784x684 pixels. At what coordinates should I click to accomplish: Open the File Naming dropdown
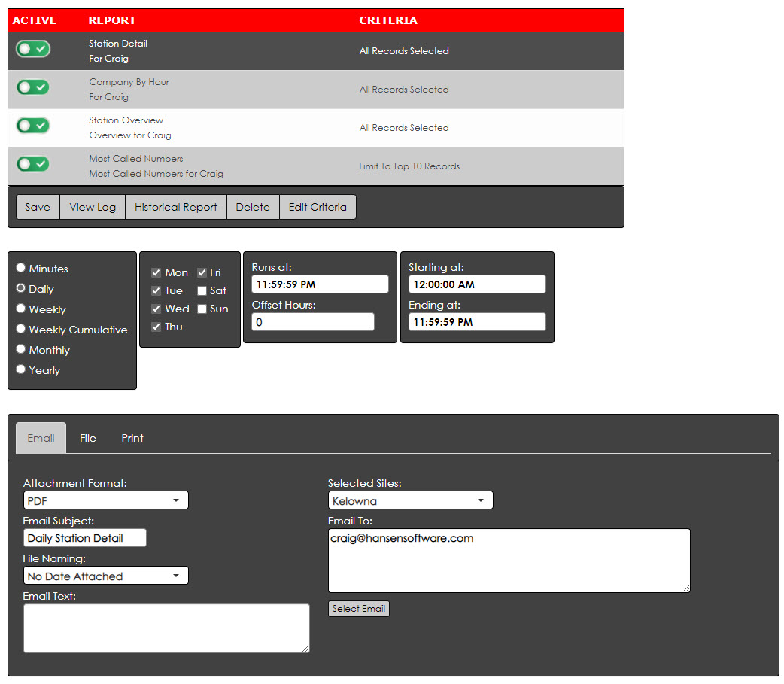[105, 575]
